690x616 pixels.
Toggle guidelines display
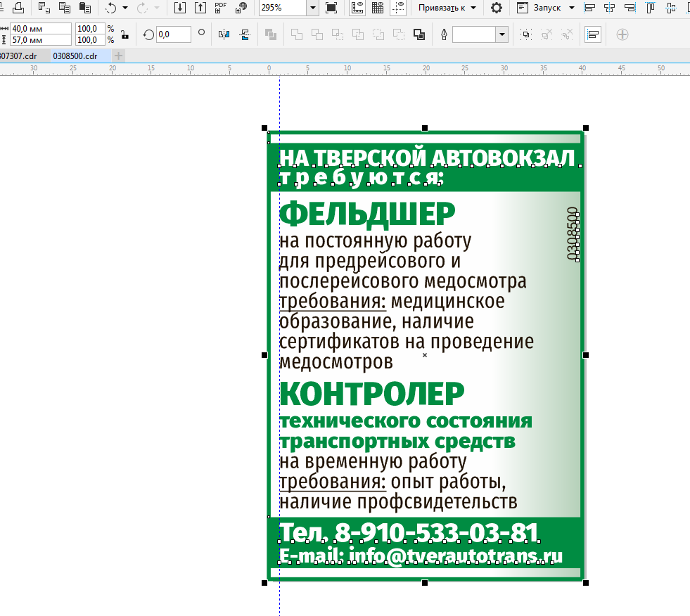[398, 8]
